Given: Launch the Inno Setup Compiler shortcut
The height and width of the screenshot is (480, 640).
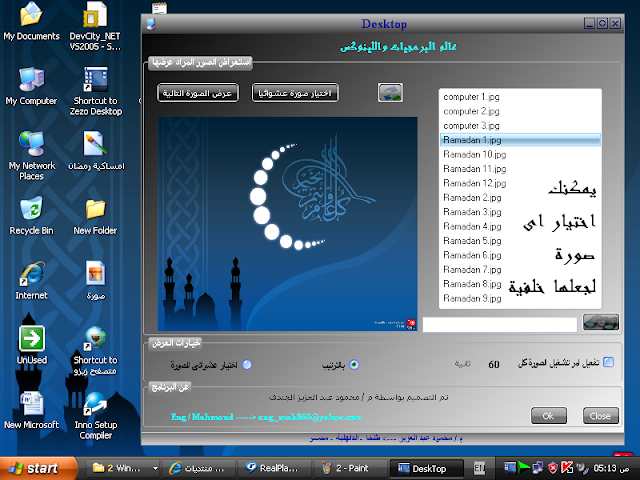Looking at the screenshot, I should 96,416.
